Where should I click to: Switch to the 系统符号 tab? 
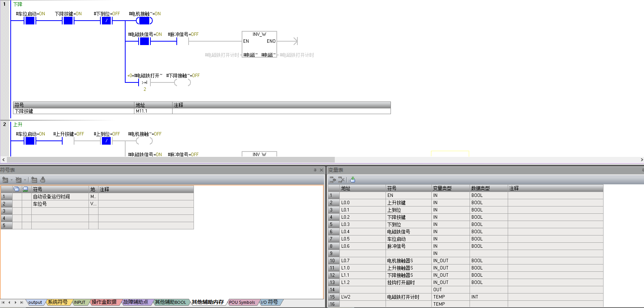coord(57,302)
